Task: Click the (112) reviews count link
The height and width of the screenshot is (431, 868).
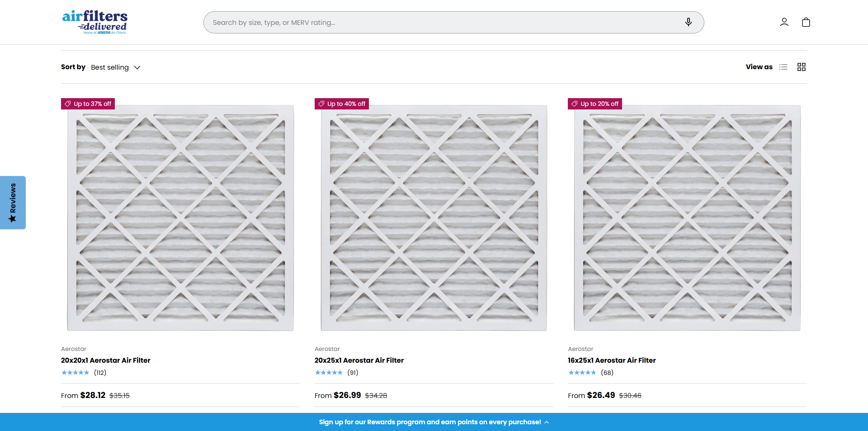Action: 99,372
